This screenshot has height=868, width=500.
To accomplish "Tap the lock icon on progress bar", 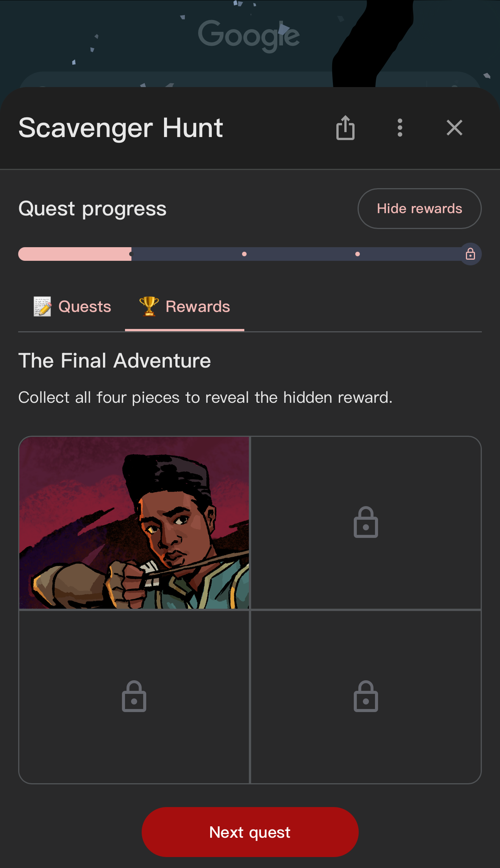I will [x=470, y=254].
